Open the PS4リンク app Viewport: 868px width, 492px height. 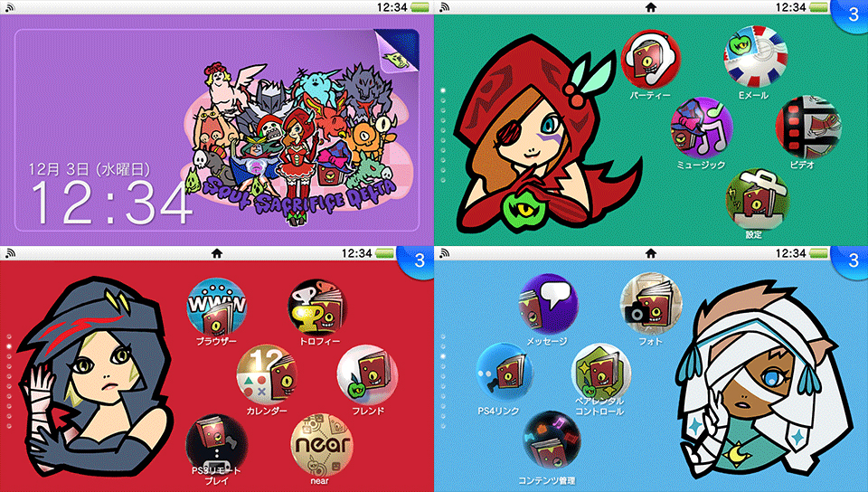click(505, 373)
